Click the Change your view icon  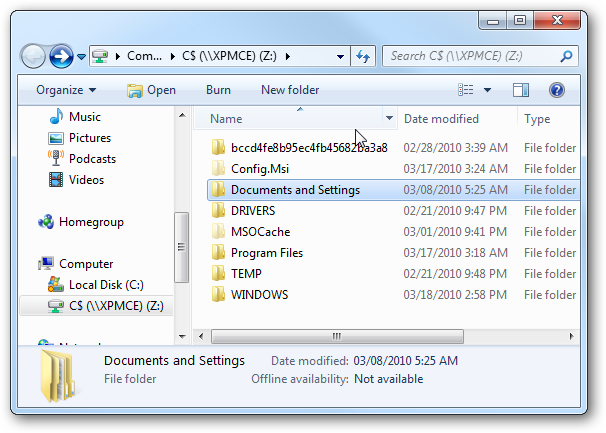pos(466,90)
